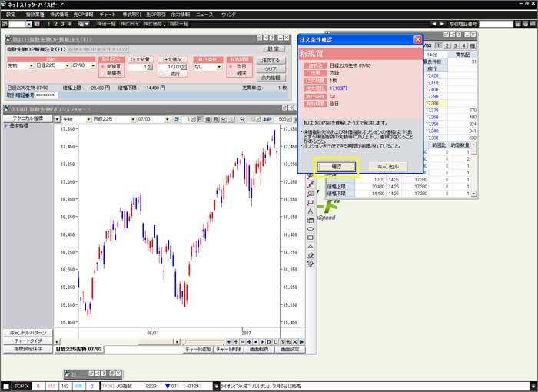Click the キャンセル button in order dialog
The height and width of the screenshot is (392, 538).
point(387,167)
